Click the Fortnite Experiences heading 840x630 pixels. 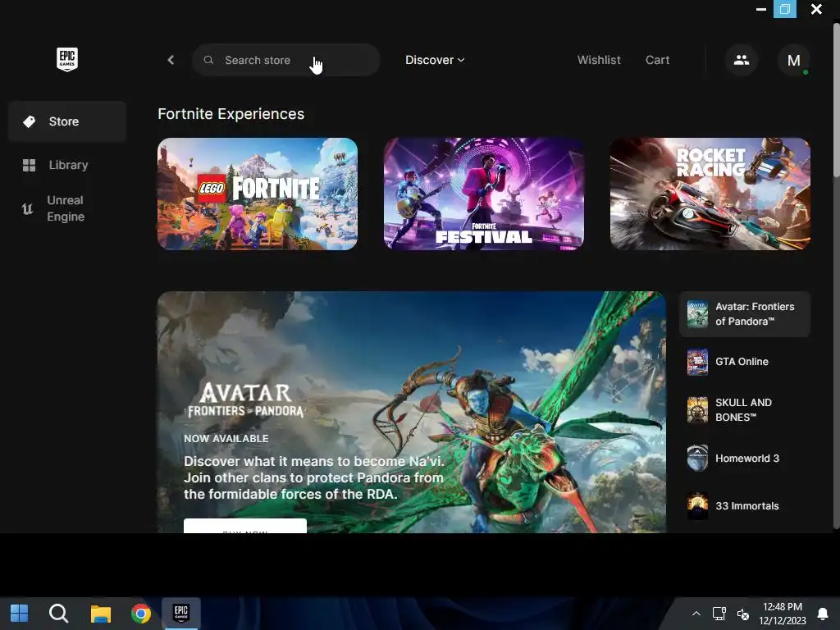(x=231, y=114)
